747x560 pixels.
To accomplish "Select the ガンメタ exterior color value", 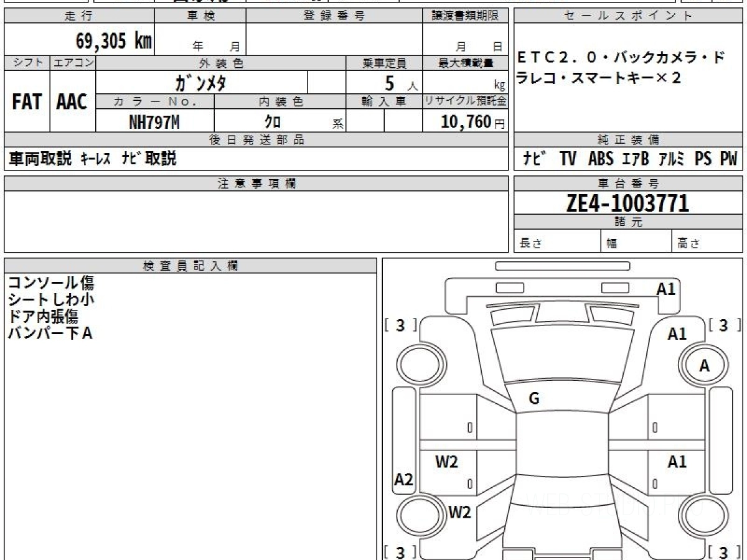I will [200, 82].
